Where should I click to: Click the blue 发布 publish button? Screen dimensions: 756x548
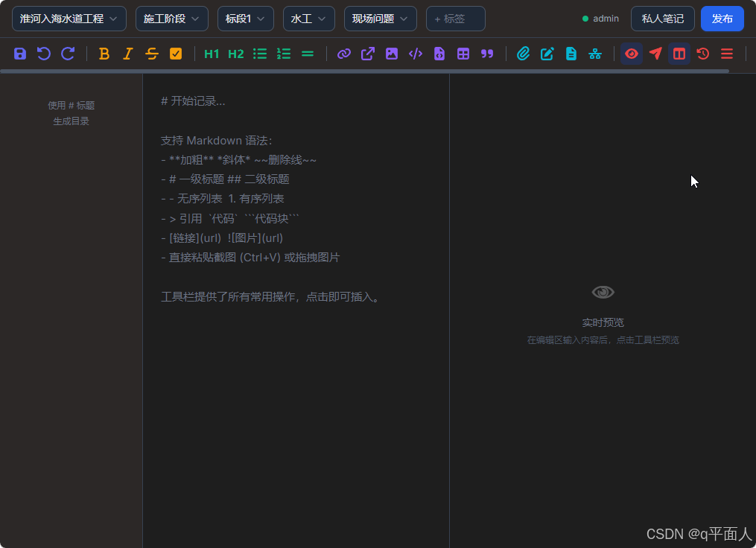[x=722, y=19]
